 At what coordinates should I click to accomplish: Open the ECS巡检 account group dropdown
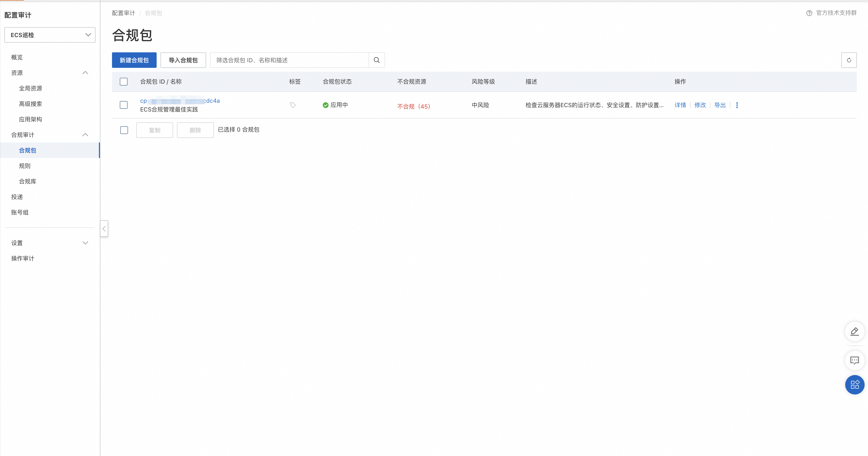[50, 35]
